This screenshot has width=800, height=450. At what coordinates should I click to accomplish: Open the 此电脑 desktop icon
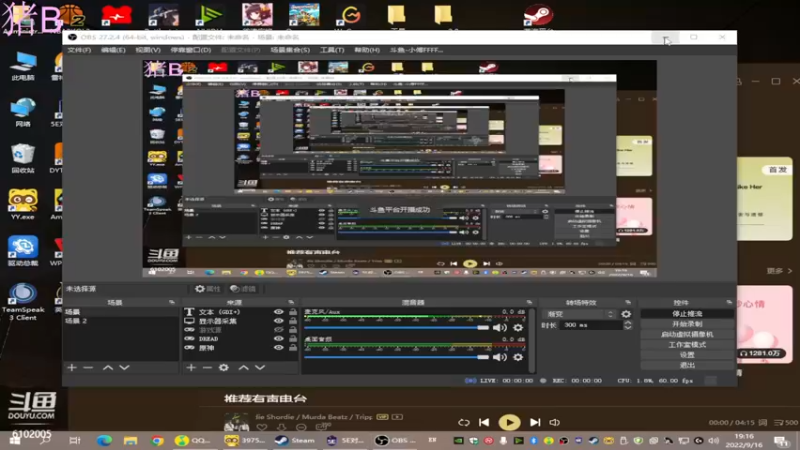(23, 66)
